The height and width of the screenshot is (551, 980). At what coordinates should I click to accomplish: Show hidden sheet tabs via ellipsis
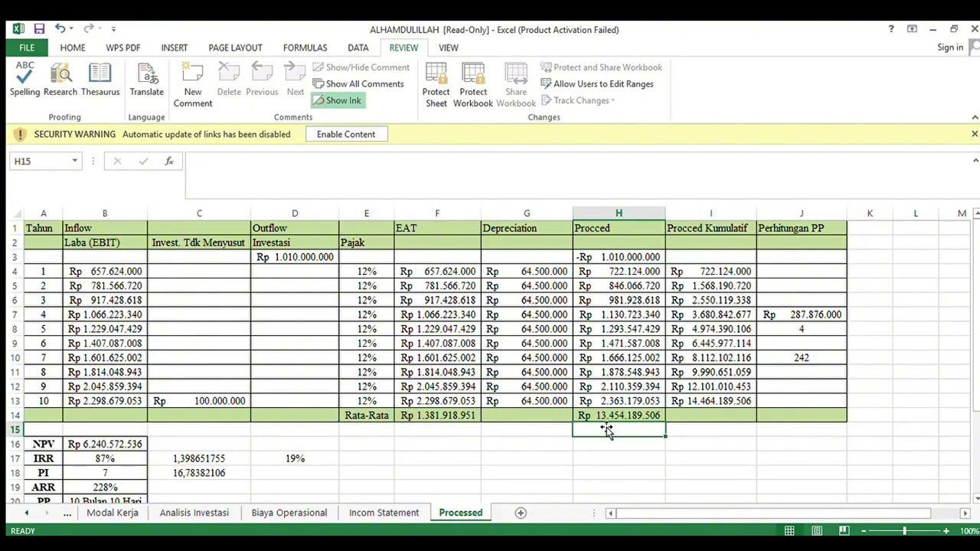click(67, 513)
